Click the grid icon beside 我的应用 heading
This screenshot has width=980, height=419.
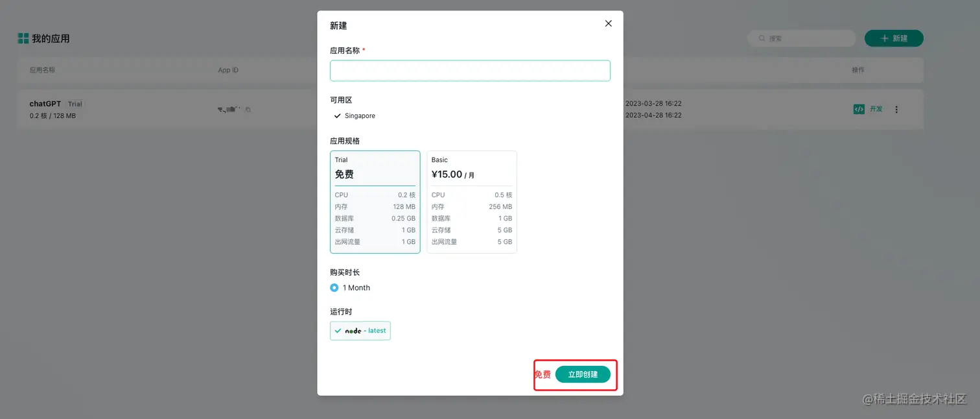24,38
